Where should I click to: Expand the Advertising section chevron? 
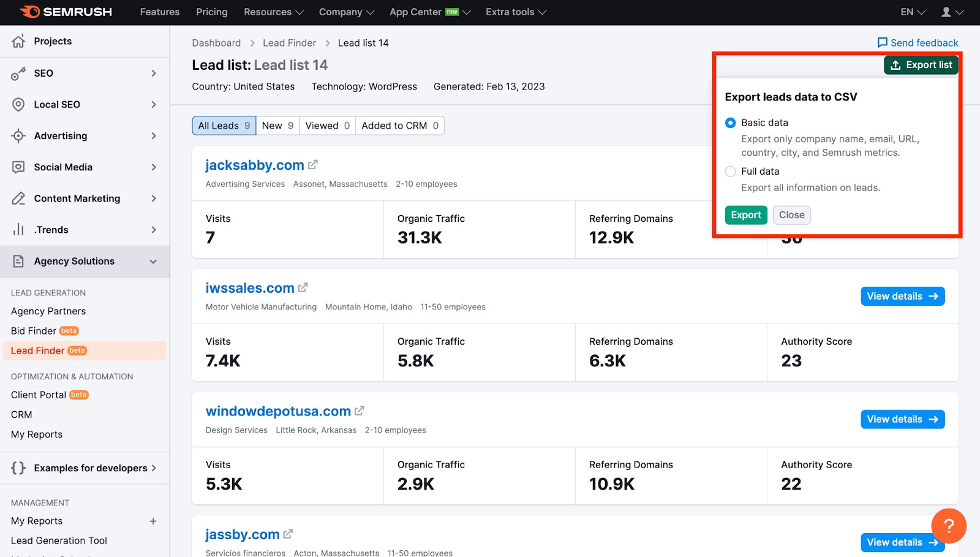154,135
